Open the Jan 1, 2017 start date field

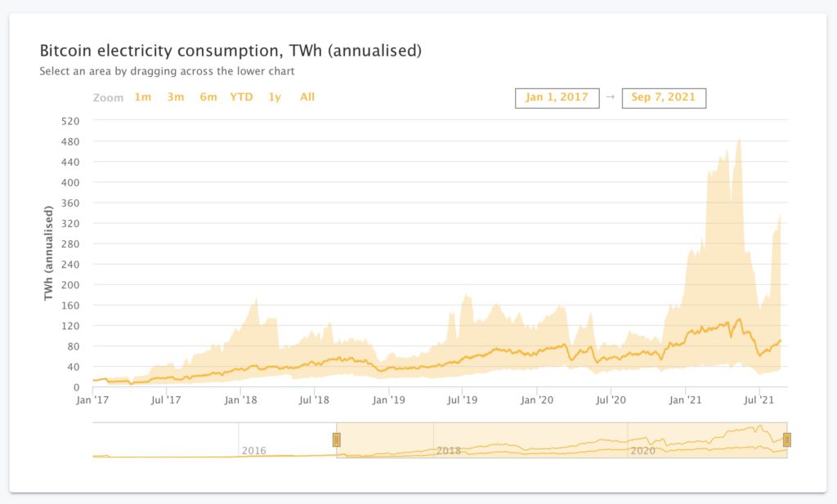557,98
